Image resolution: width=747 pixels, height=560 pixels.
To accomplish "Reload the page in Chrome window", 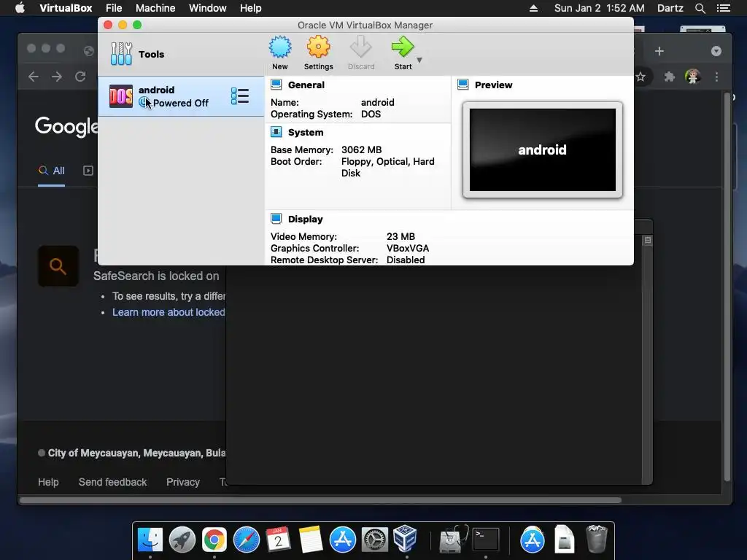I will [80, 77].
